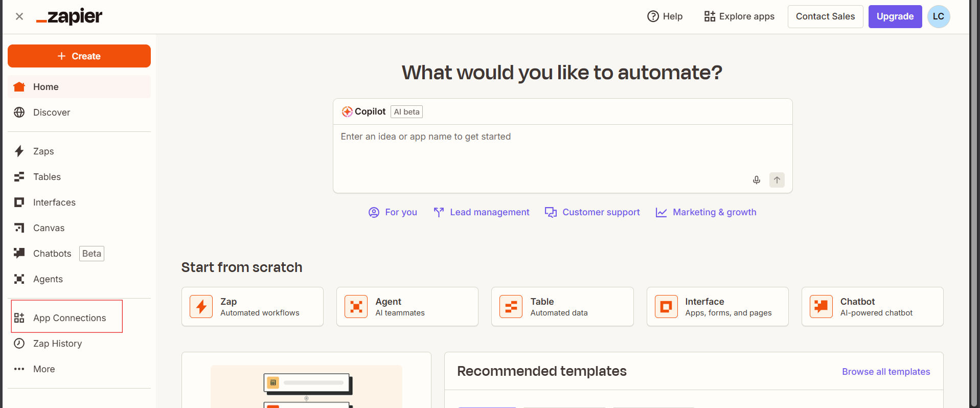Viewport: 980px width, 408px height.
Task: Open Chatbots in the sidebar
Action: click(79, 253)
